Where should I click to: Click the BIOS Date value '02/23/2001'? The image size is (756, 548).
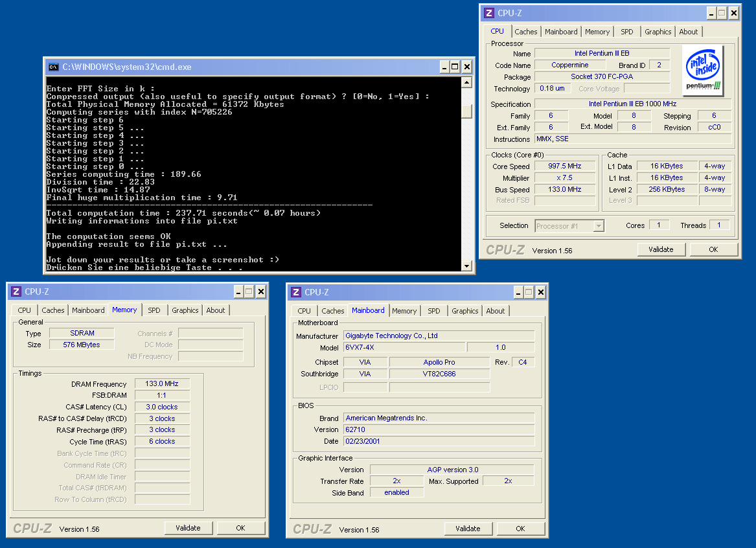point(439,441)
